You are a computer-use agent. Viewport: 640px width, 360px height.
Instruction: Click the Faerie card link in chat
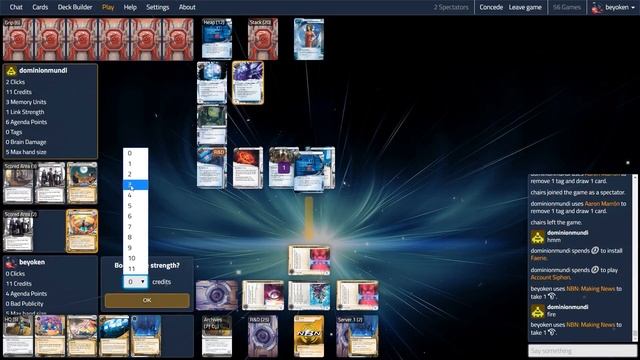(539, 258)
